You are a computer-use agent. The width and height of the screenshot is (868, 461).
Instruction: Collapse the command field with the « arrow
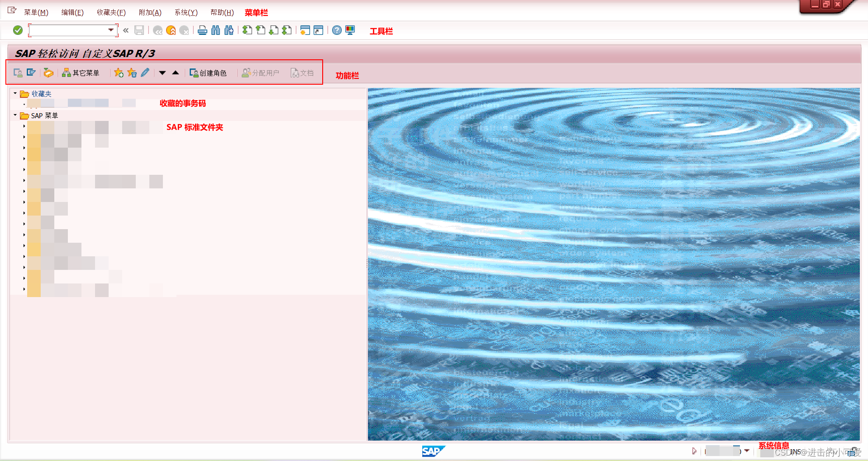[126, 30]
